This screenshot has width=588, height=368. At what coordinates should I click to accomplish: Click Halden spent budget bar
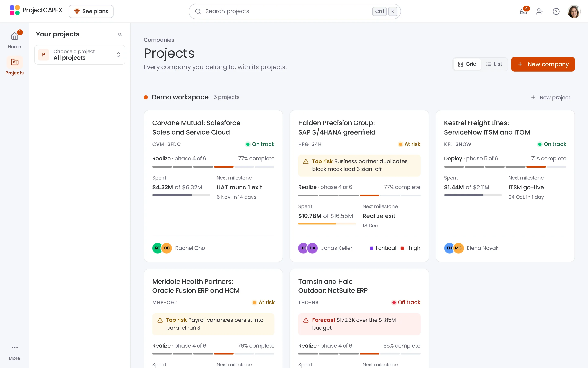point(327,224)
